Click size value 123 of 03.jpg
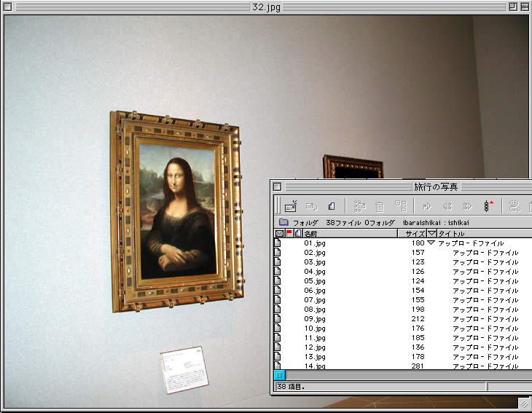Screen dimensions: 532x413 [418, 261]
